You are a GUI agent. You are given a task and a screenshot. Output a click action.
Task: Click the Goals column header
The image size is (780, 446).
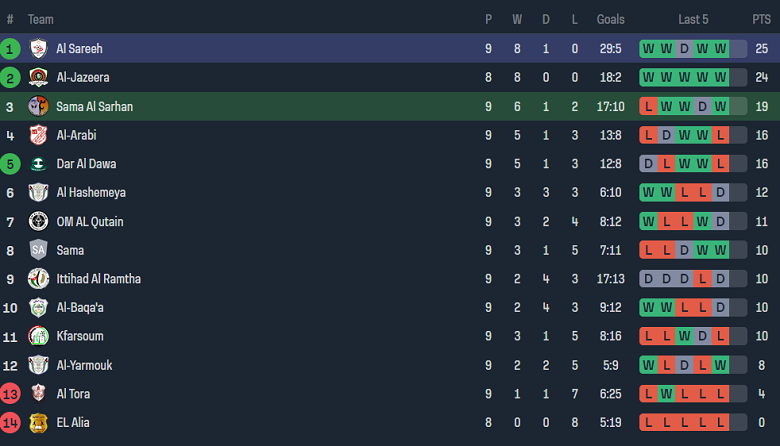pos(610,19)
